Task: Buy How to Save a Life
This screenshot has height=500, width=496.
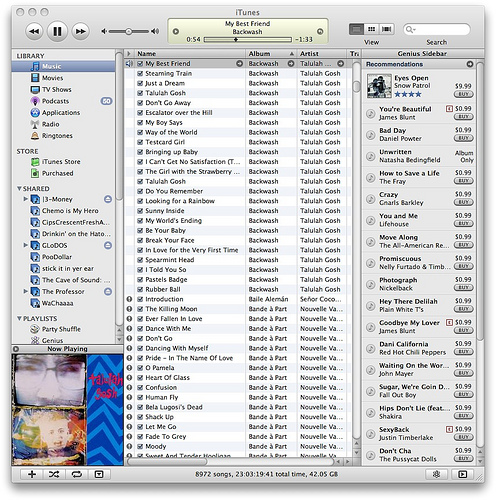Action: point(463,181)
